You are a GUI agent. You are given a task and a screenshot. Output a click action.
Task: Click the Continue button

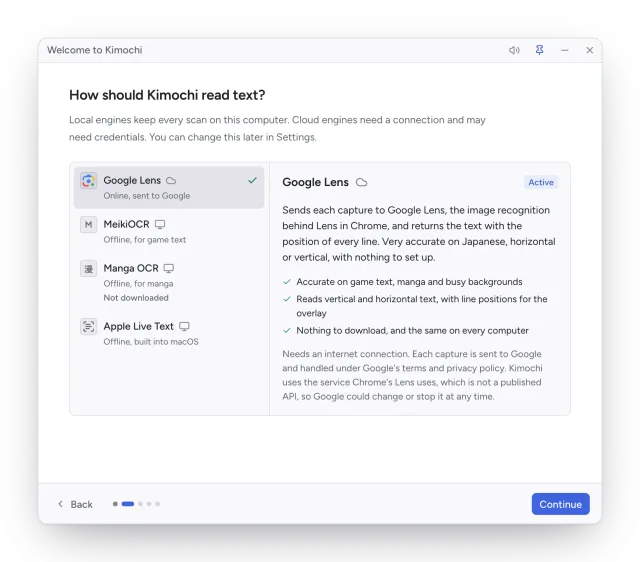[x=560, y=504]
